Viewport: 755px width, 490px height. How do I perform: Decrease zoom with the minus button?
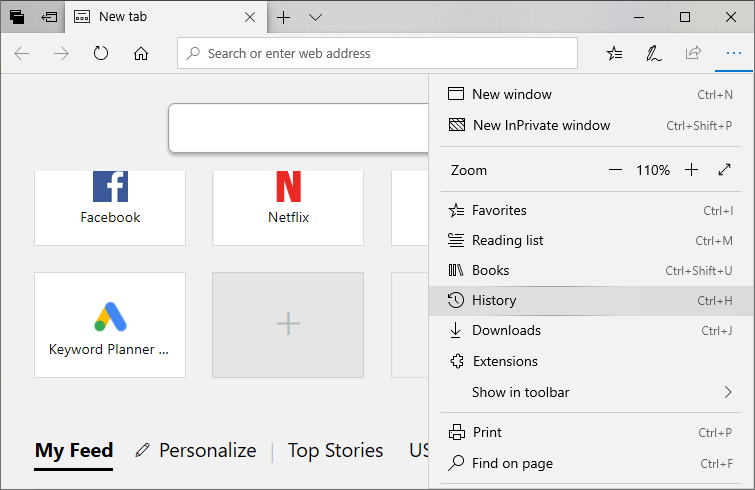pyautogui.click(x=615, y=170)
